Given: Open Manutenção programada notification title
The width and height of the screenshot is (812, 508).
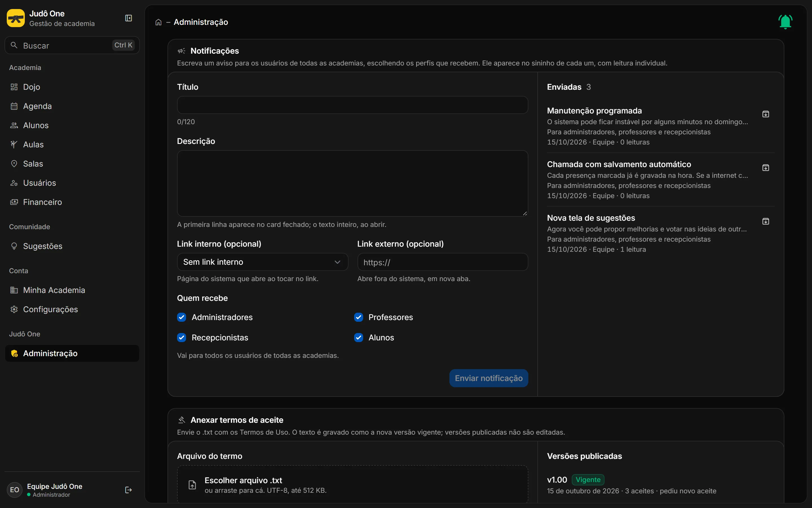Looking at the screenshot, I should (594, 111).
